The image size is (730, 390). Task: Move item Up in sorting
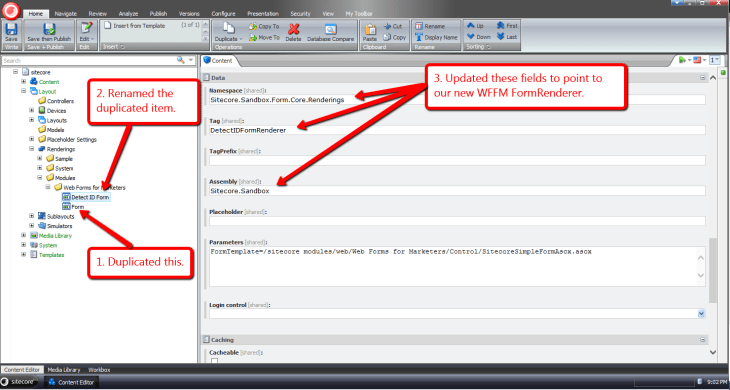pyautogui.click(x=475, y=26)
